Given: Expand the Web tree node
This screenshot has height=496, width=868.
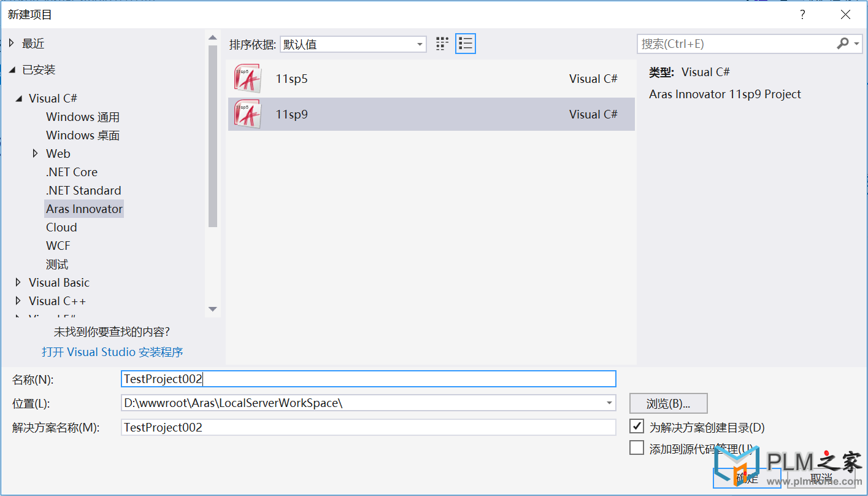Looking at the screenshot, I should click(36, 153).
